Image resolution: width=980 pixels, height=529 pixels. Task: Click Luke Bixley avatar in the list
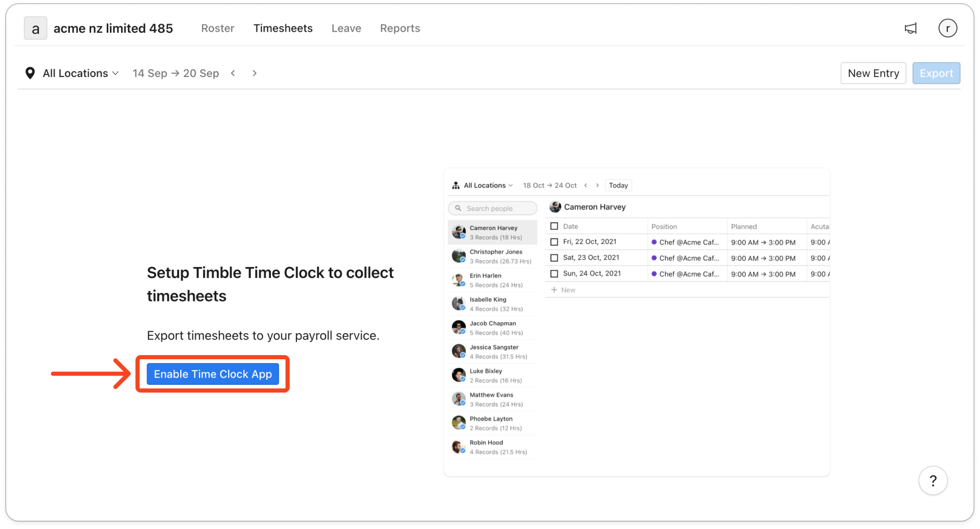click(x=458, y=375)
